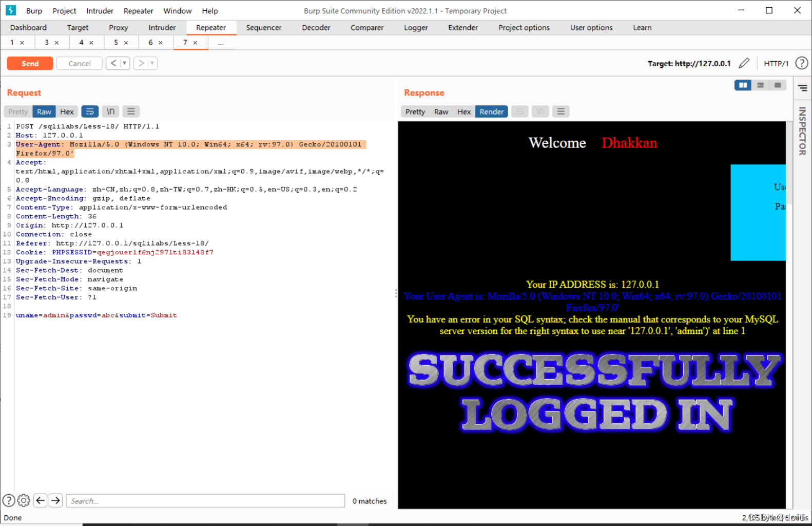Open search help icon at bottom
This screenshot has width=812, height=526.
[9, 500]
